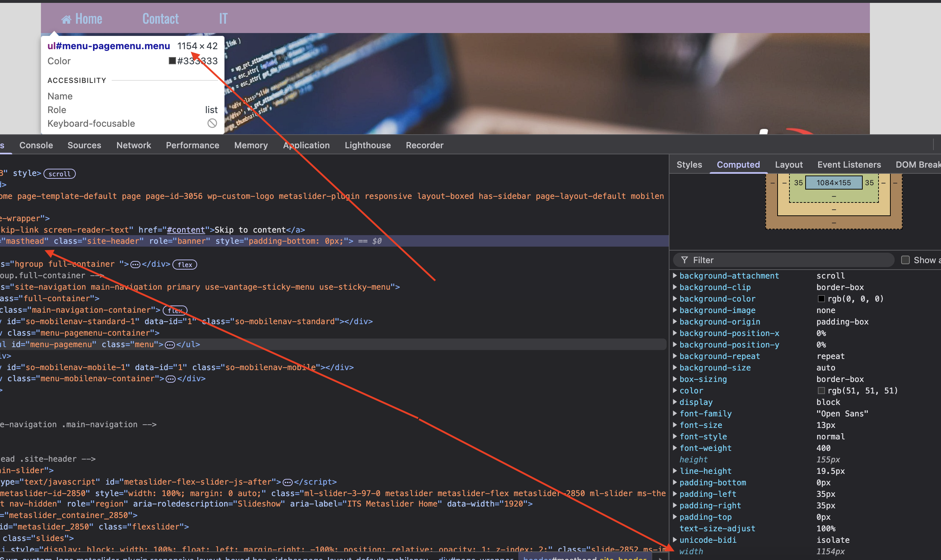Screen dimensions: 941x560
Task: Select the so-mobilenav-standard-1 div node
Action: [x=186, y=322]
